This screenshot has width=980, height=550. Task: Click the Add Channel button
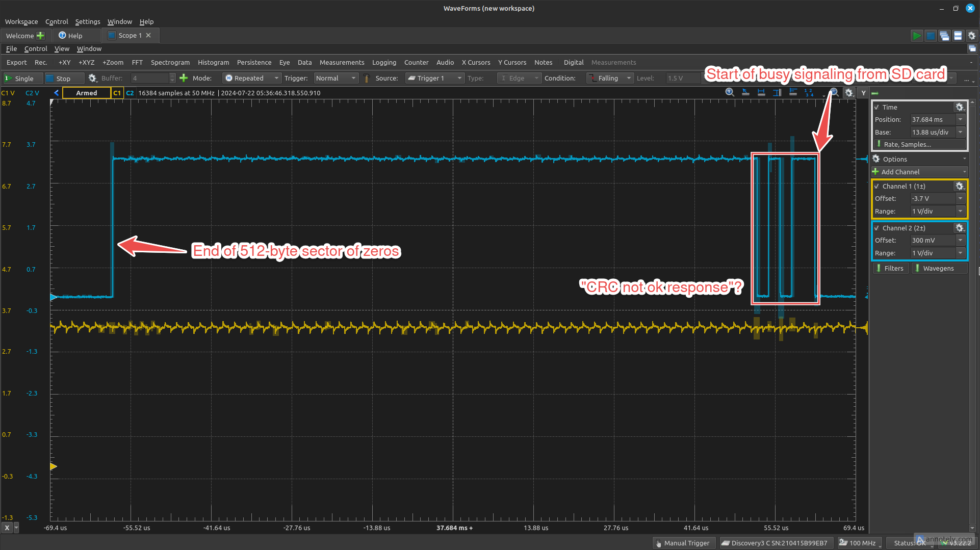[919, 172]
